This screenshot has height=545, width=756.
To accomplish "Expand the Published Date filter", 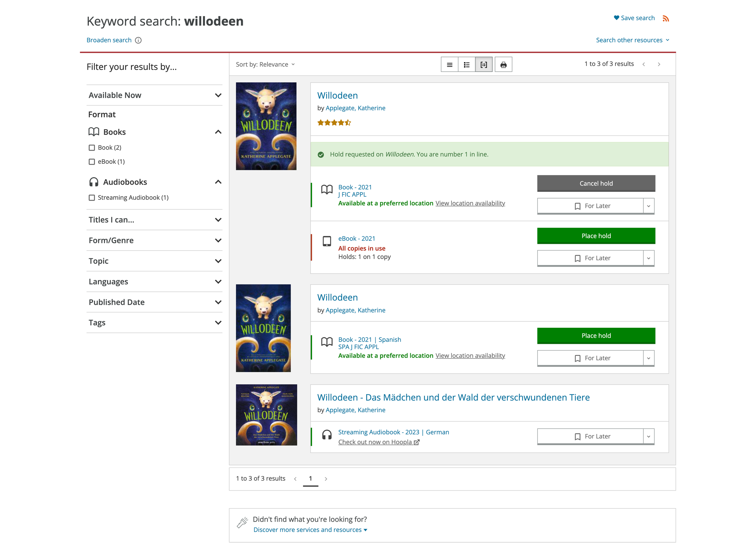I will [218, 302].
